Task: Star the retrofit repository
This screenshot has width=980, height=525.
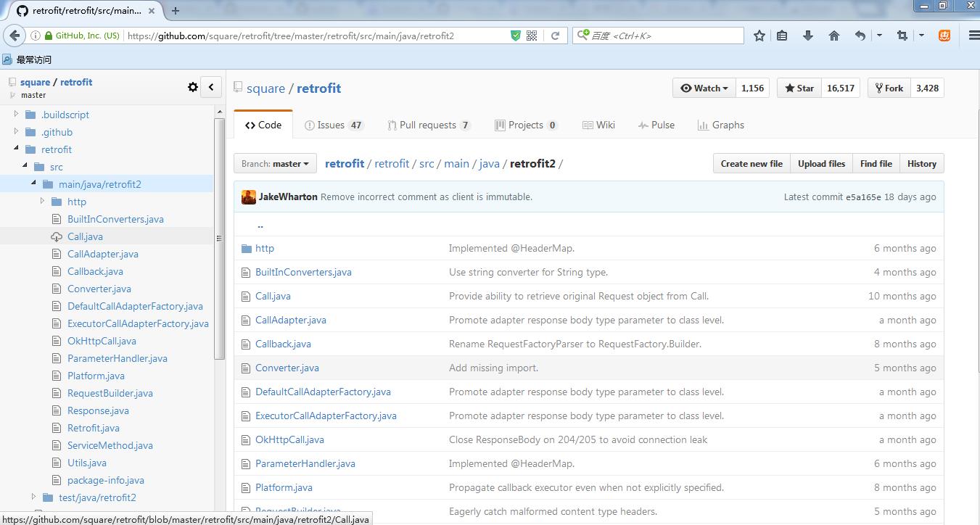Action: tap(799, 88)
